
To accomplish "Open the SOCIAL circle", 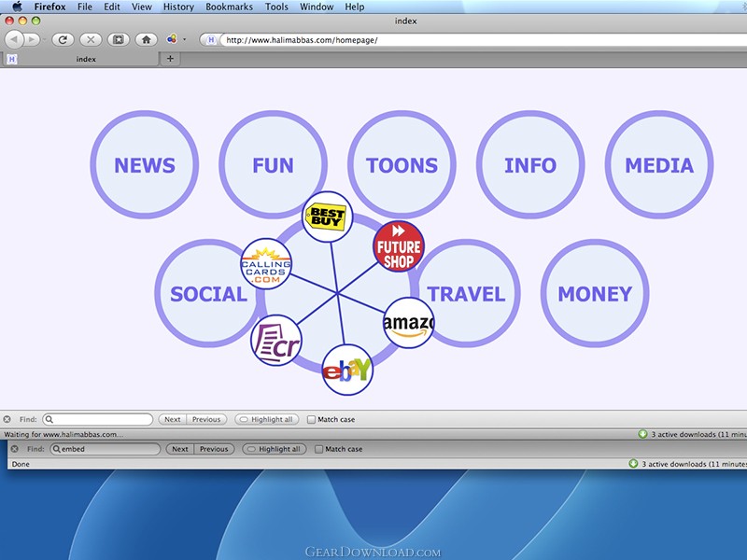I will (208, 293).
